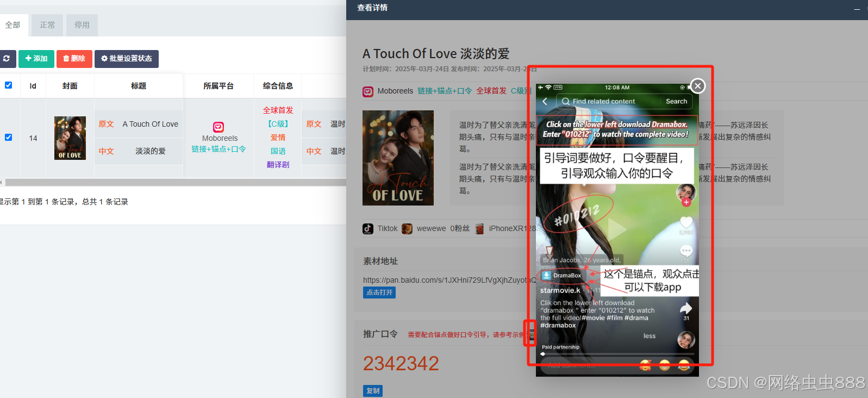Screen dimensions: 868x398
Task: Click the DramaBox download anchor
Action: click(x=561, y=276)
